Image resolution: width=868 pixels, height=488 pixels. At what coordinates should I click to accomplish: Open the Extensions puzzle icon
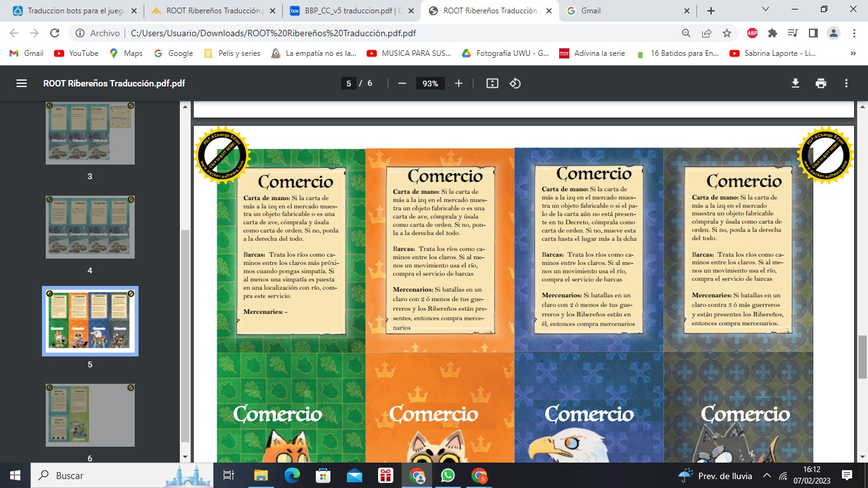click(x=773, y=33)
